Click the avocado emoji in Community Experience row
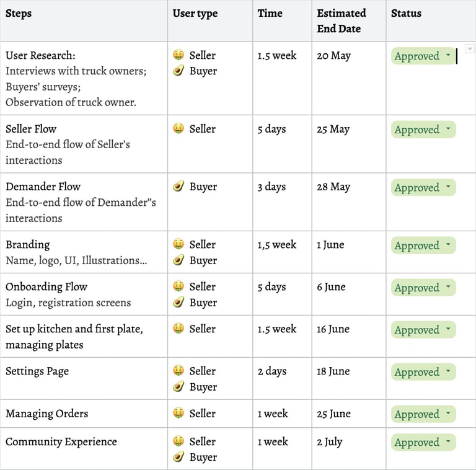 coord(178,457)
